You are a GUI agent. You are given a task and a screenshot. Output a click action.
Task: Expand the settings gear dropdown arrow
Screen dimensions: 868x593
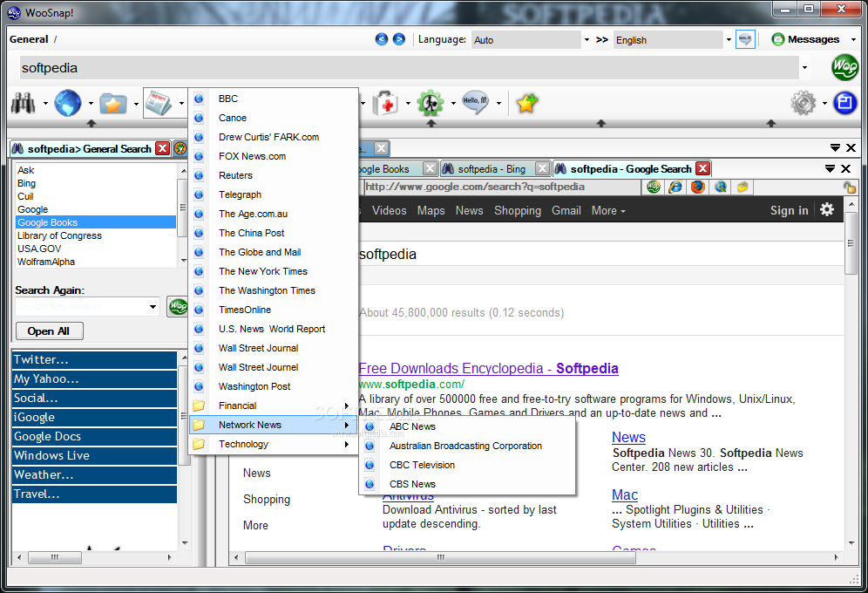[824, 104]
